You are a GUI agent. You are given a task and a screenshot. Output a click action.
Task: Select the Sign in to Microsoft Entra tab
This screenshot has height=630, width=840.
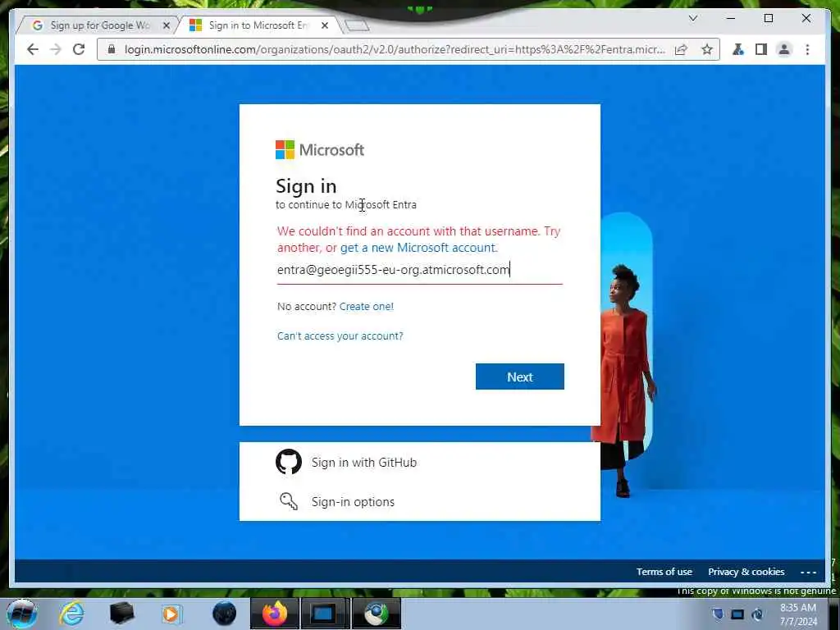[258, 25]
